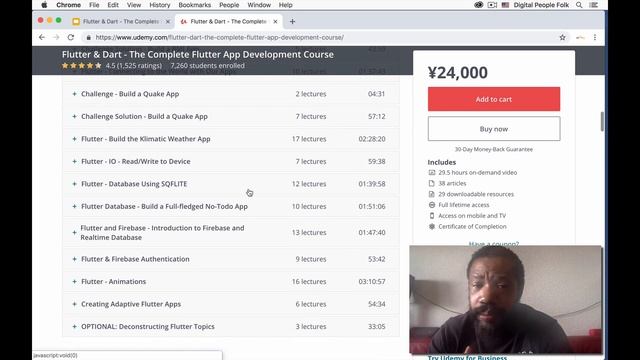This screenshot has width=640, height=360.
Task: Open the History menu
Action: coord(159,5)
